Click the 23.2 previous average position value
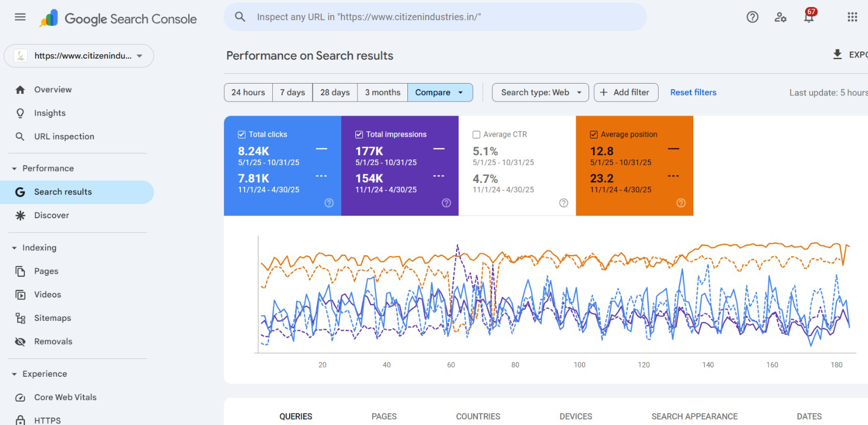This screenshot has width=868, height=425. coord(602,179)
